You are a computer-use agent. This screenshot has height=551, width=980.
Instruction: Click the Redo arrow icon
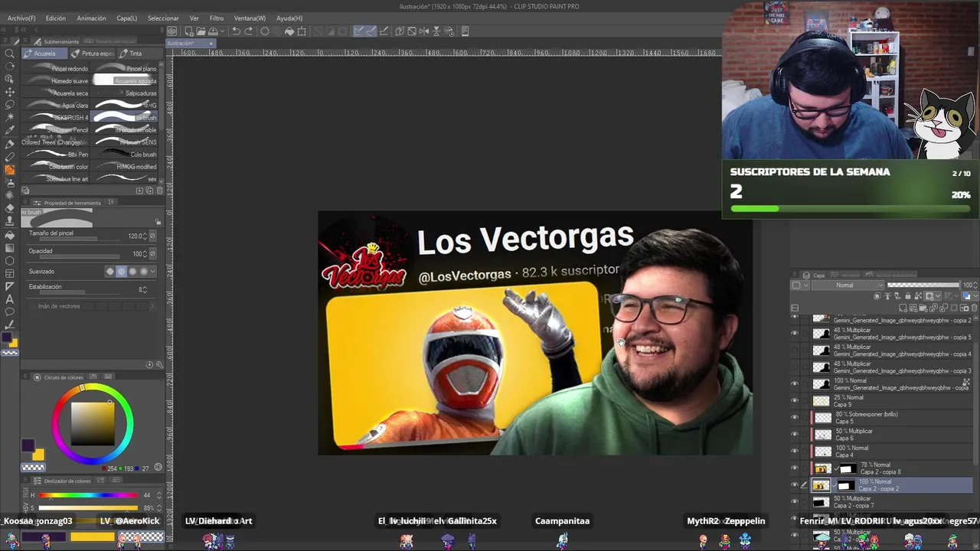pyautogui.click(x=249, y=31)
